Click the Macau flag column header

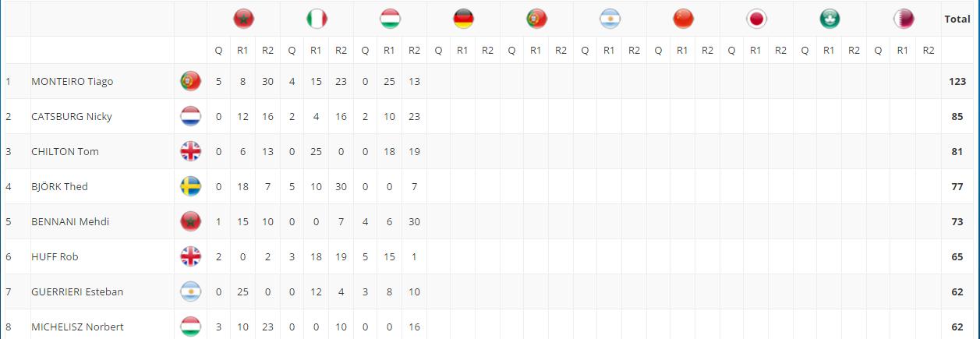tap(830, 19)
